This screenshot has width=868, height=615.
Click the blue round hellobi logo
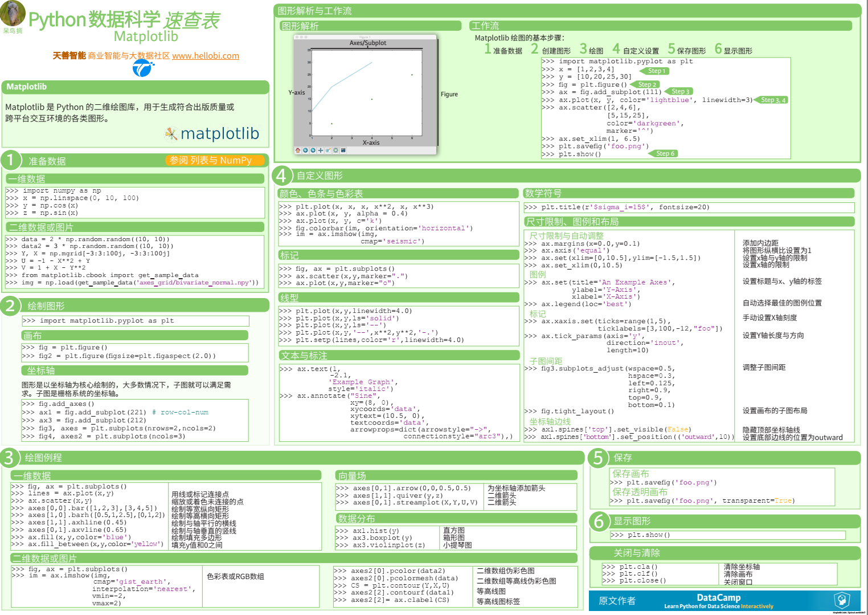[x=142, y=68]
